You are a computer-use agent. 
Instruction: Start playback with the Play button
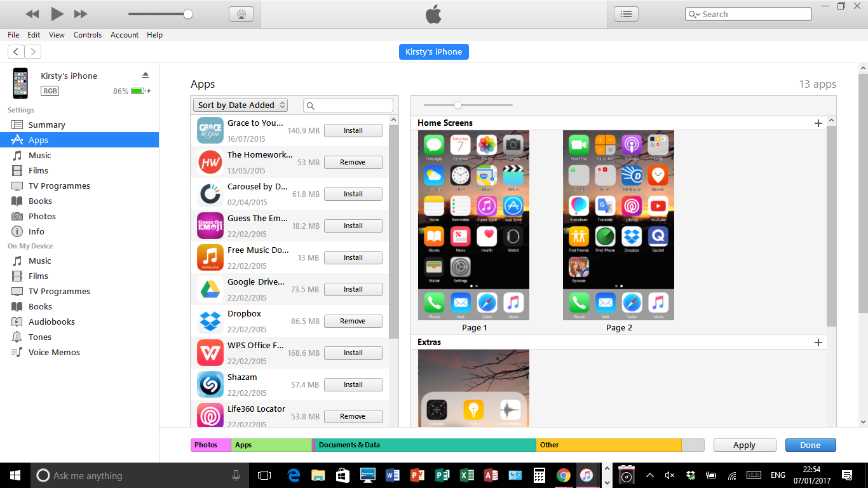click(x=57, y=14)
